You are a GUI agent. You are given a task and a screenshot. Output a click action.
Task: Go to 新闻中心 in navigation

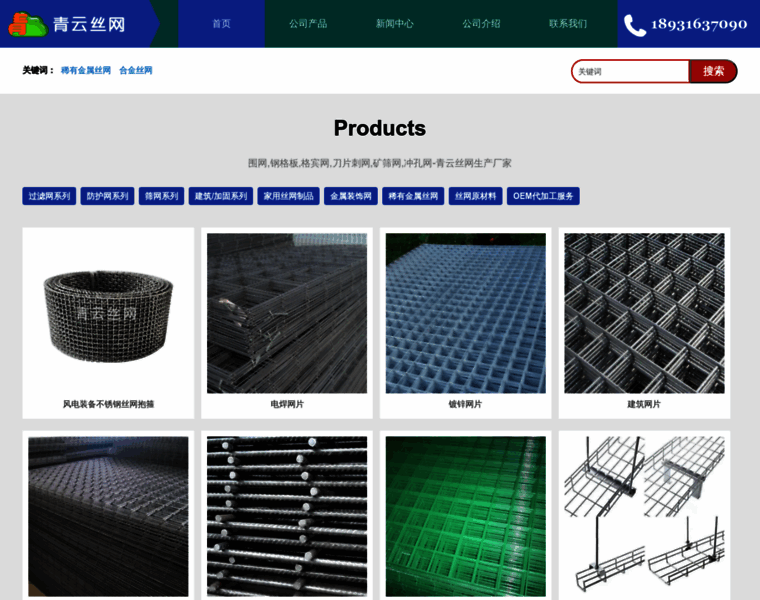click(395, 24)
